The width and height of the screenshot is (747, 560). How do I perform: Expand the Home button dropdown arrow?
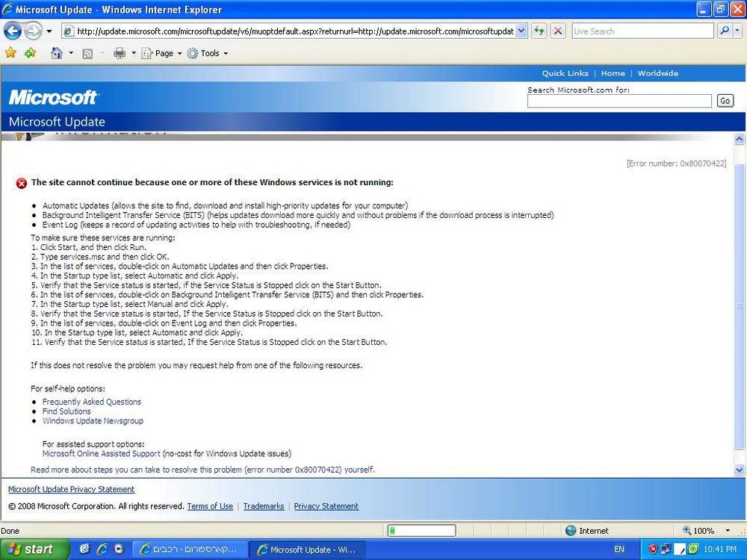click(71, 53)
